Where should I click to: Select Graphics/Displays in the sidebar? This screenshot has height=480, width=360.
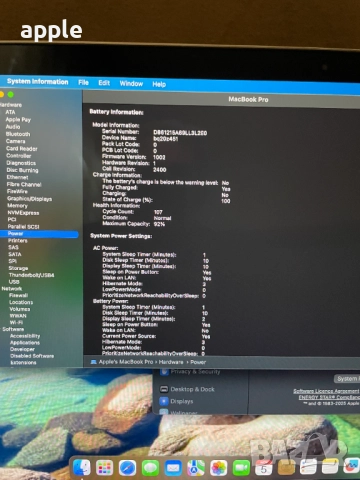[x=29, y=199]
